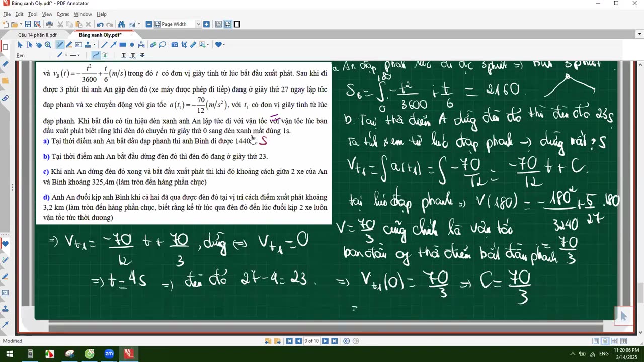Switch to single page layout view

pos(596,341)
